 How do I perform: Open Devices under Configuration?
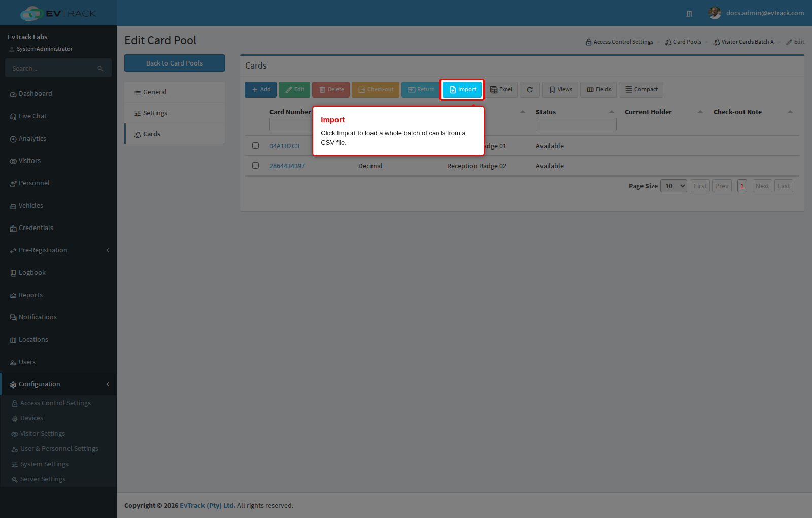coord(58,418)
